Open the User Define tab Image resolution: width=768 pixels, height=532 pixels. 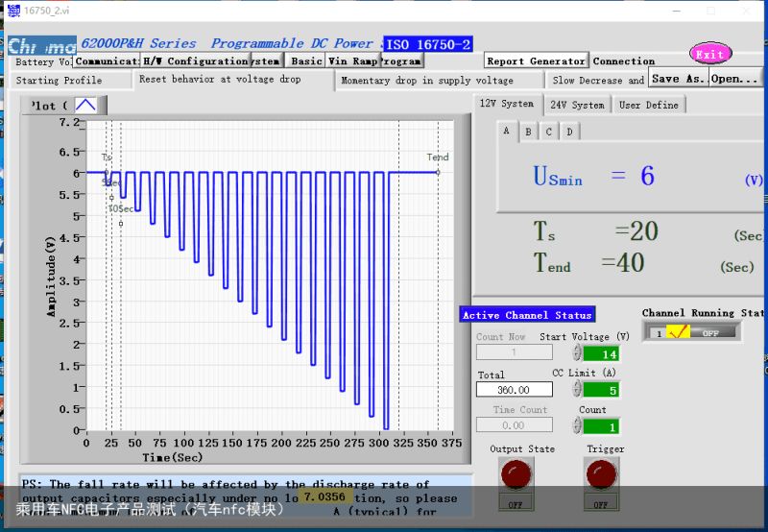649,105
